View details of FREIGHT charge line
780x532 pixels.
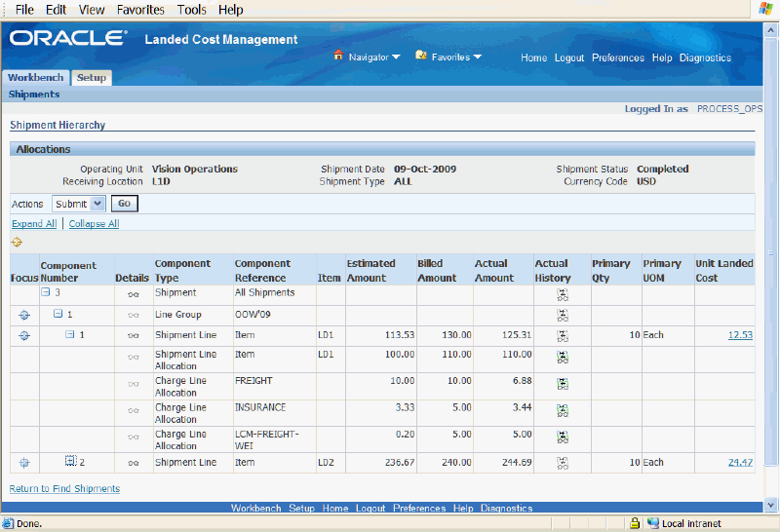pos(133,384)
